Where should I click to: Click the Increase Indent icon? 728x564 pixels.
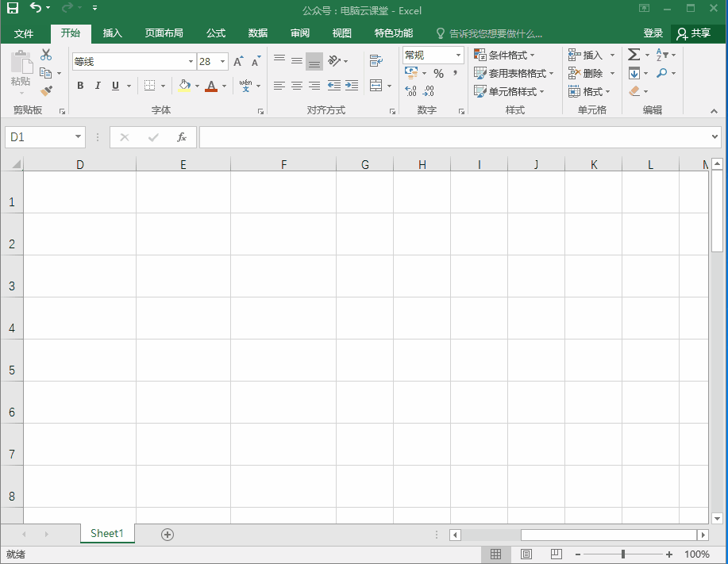pyautogui.click(x=352, y=86)
